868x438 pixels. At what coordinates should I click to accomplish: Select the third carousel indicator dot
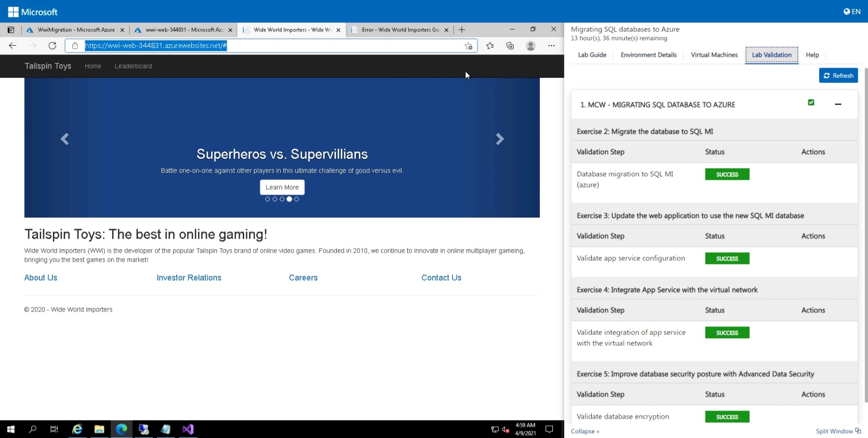point(282,199)
